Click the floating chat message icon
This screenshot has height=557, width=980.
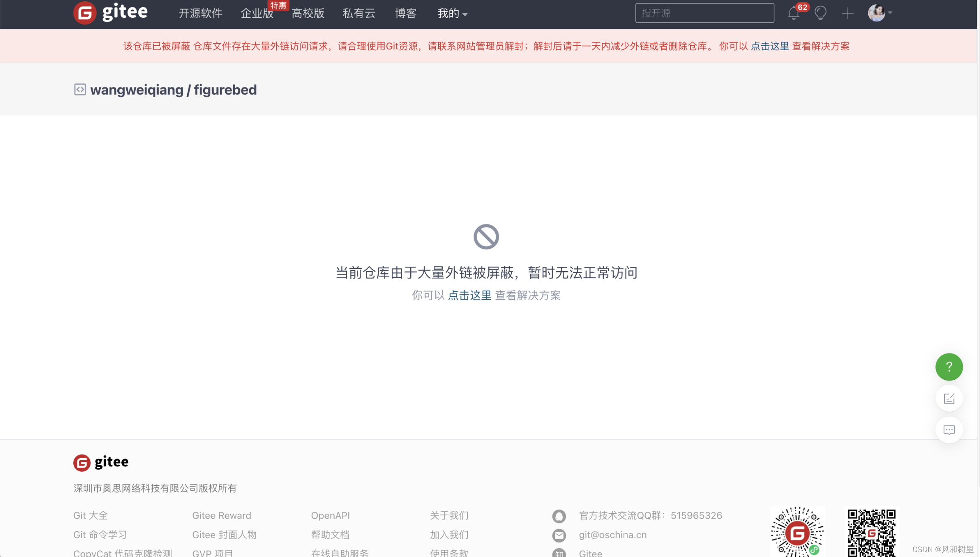coord(949,430)
